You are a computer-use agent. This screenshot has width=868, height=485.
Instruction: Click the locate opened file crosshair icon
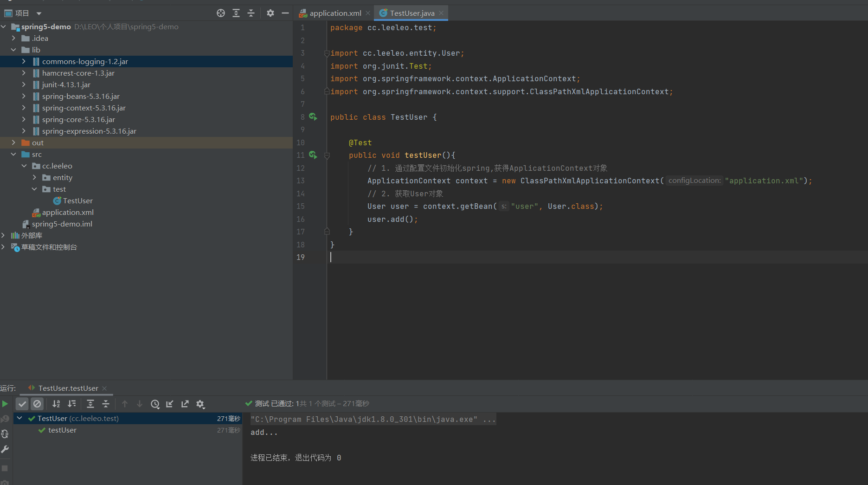tap(221, 13)
